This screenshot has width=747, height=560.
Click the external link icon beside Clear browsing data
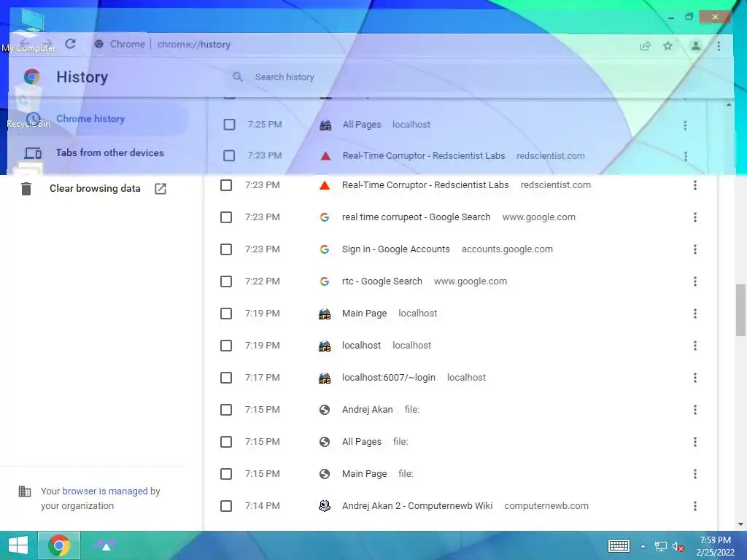pos(160,189)
